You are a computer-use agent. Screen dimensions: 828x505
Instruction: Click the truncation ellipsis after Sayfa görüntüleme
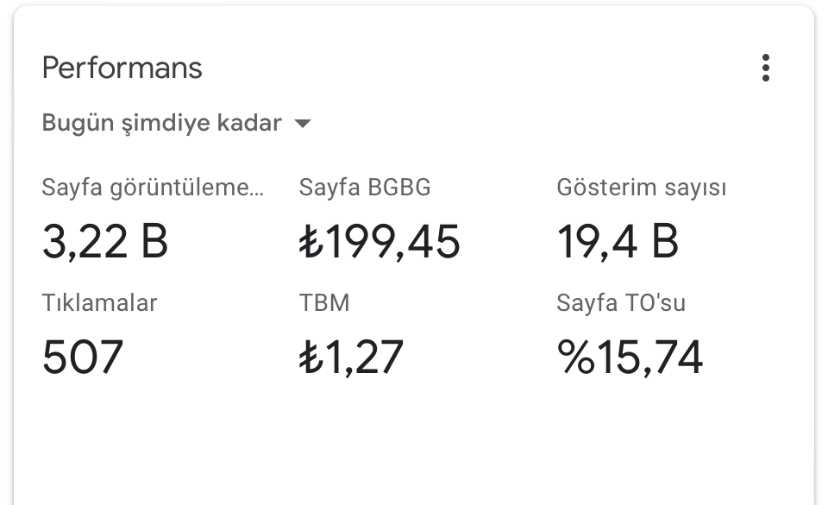[256, 194]
